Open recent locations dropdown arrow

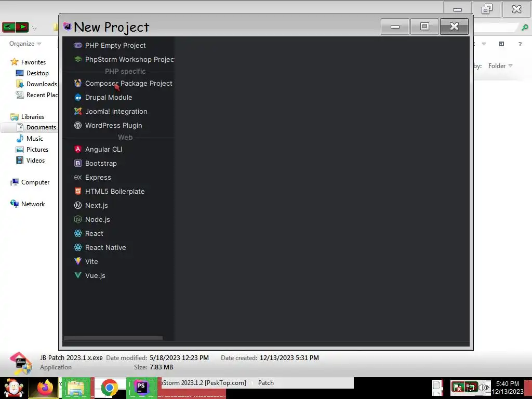(34, 28)
